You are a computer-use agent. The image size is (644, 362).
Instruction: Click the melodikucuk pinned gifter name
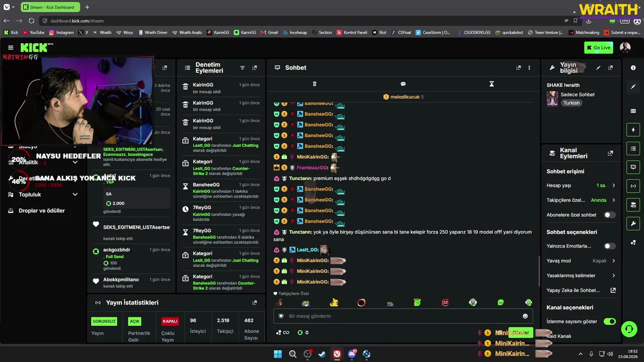tap(405, 97)
